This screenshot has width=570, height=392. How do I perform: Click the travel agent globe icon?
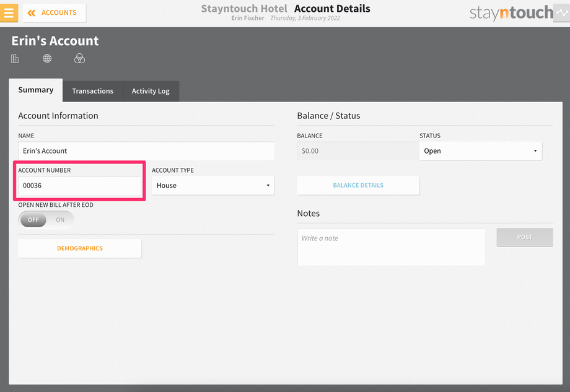point(47,58)
